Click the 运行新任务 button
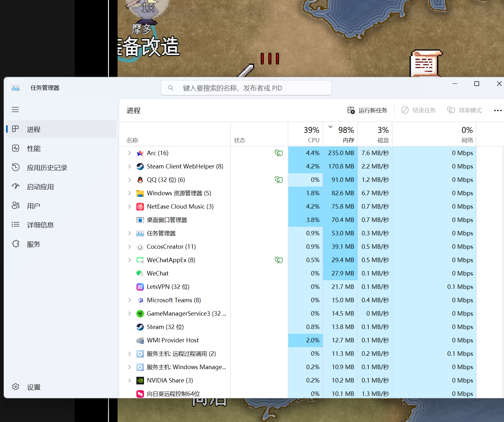The height and width of the screenshot is (422, 504). pyautogui.click(x=367, y=111)
